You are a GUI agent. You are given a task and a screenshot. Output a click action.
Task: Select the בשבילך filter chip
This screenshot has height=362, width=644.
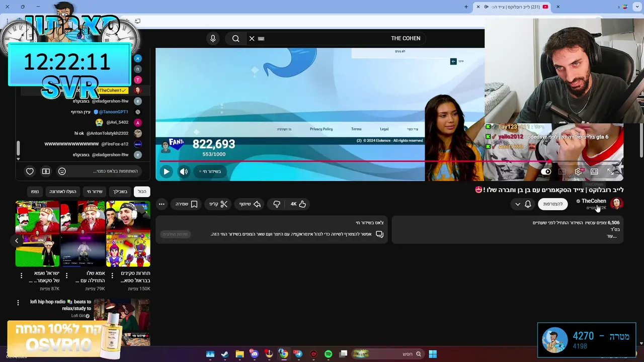(x=120, y=192)
